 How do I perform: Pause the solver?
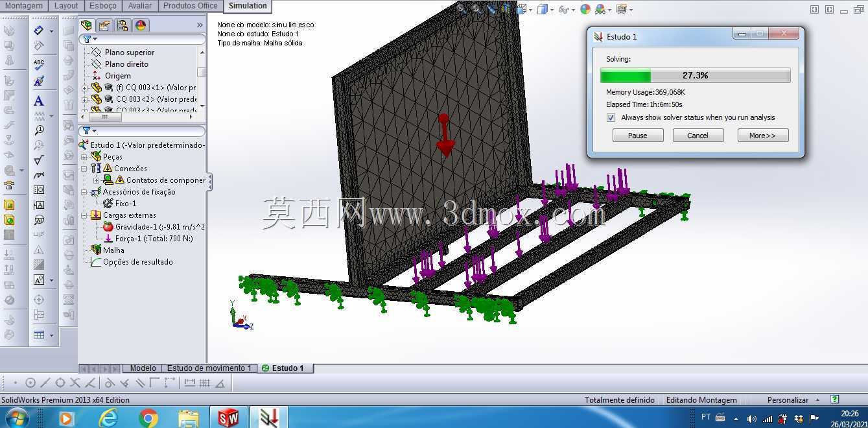(x=637, y=136)
